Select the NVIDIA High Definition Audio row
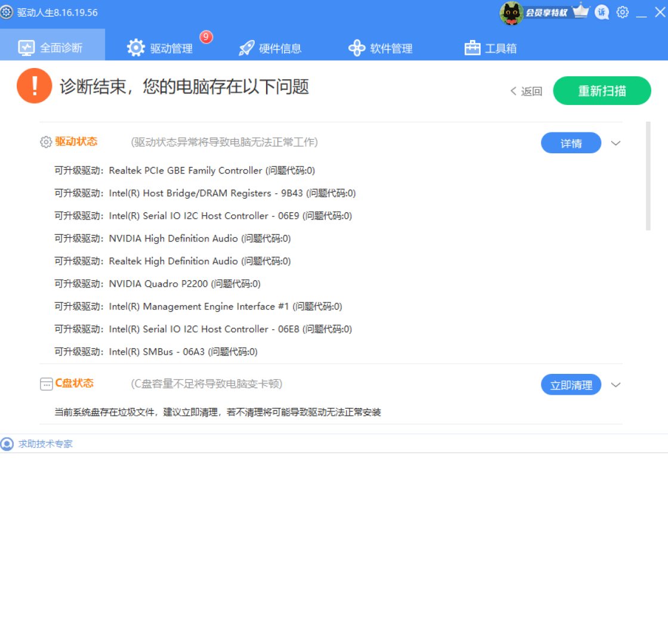Viewport: 668px width, 644px height. [x=172, y=239]
